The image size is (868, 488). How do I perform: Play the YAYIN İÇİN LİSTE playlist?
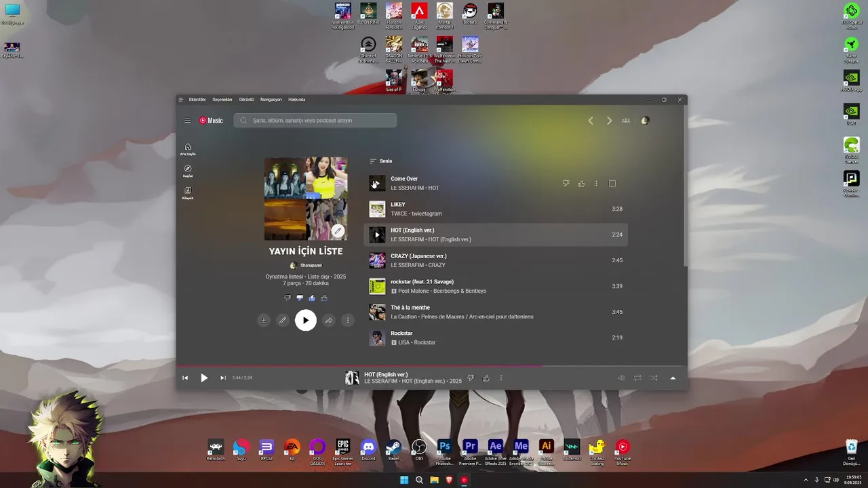306,321
